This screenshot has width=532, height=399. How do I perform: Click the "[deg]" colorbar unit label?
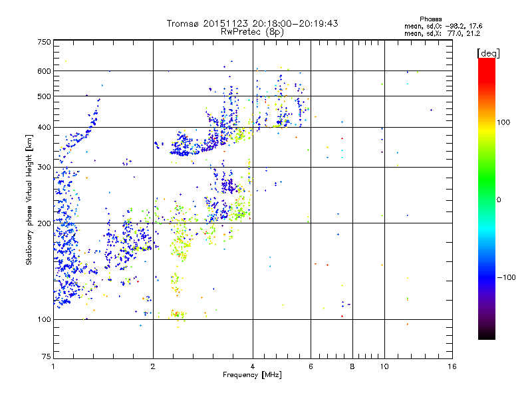(x=488, y=53)
